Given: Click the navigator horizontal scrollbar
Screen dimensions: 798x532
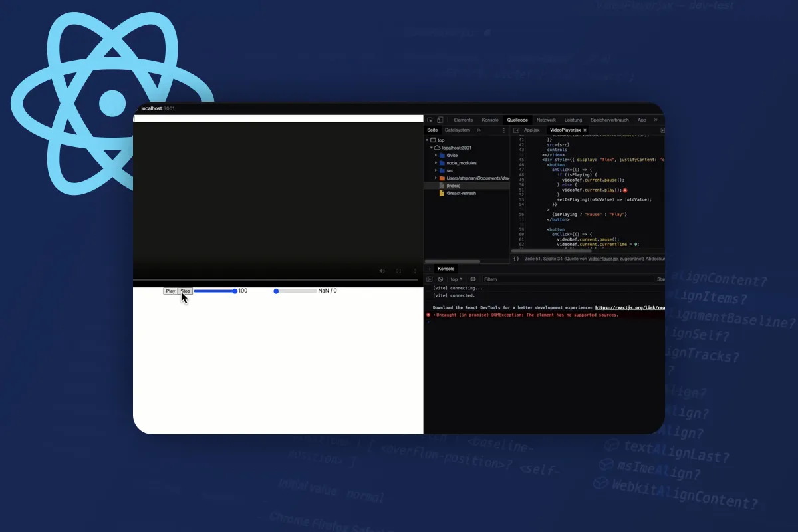Looking at the screenshot, I should click(x=452, y=261).
